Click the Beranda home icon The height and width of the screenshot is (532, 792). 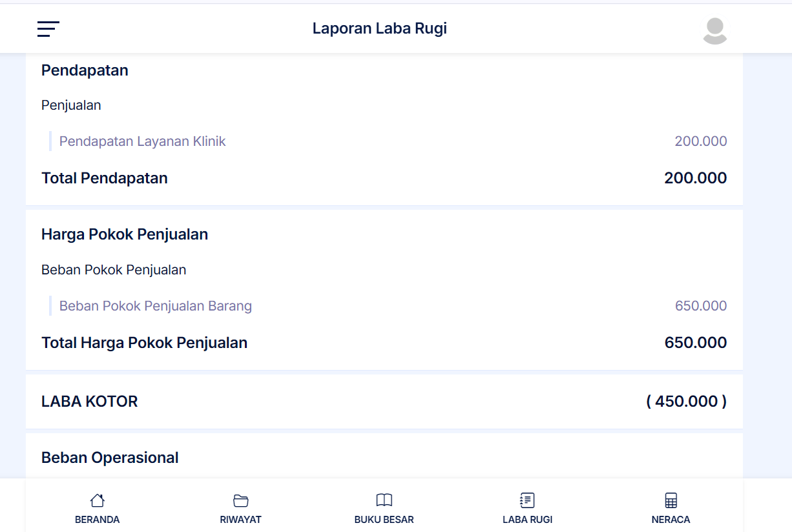[x=97, y=500]
